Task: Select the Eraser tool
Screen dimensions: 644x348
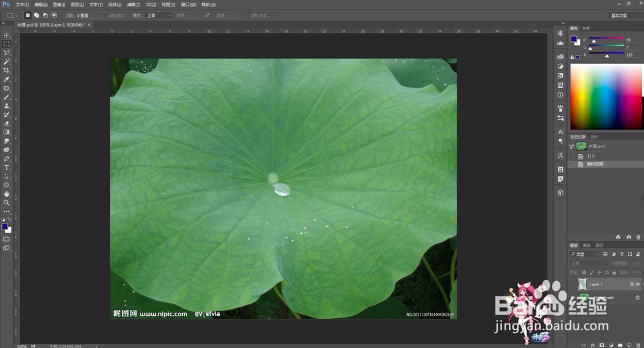Action: click(6, 123)
